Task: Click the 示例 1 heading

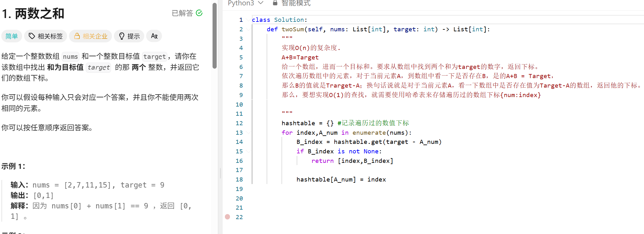Action: [x=13, y=166]
